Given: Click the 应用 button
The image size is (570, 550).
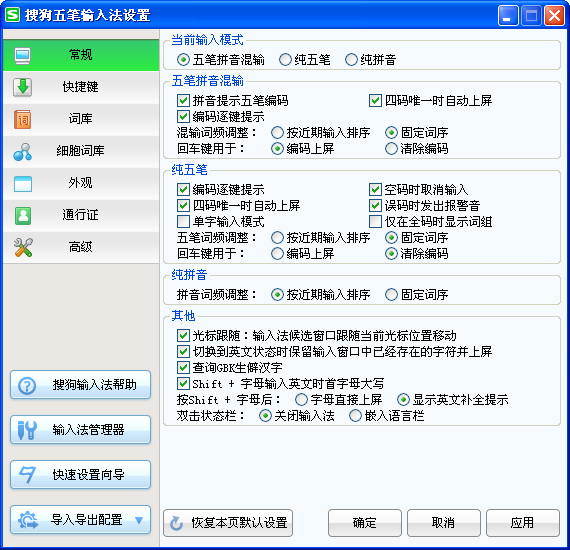Looking at the screenshot, I should point(522,523).
